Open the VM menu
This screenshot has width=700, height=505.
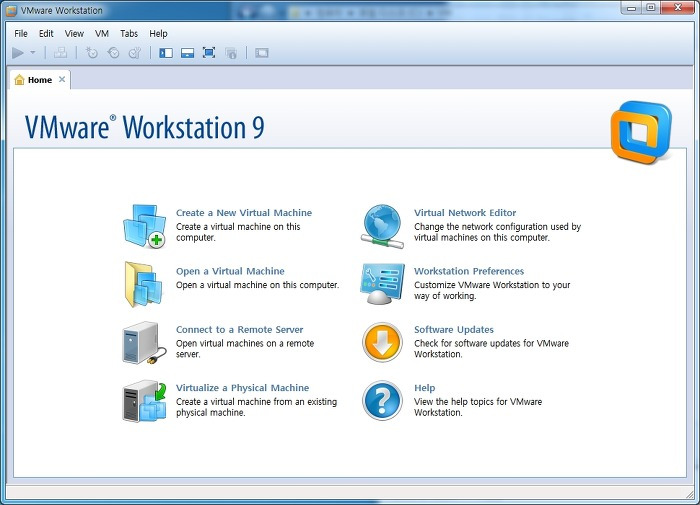coord(102,33)
